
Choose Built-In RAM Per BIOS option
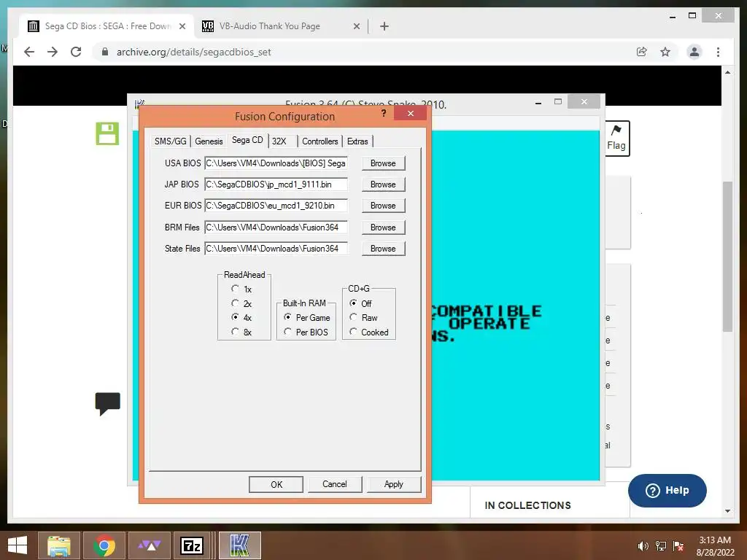287,332
